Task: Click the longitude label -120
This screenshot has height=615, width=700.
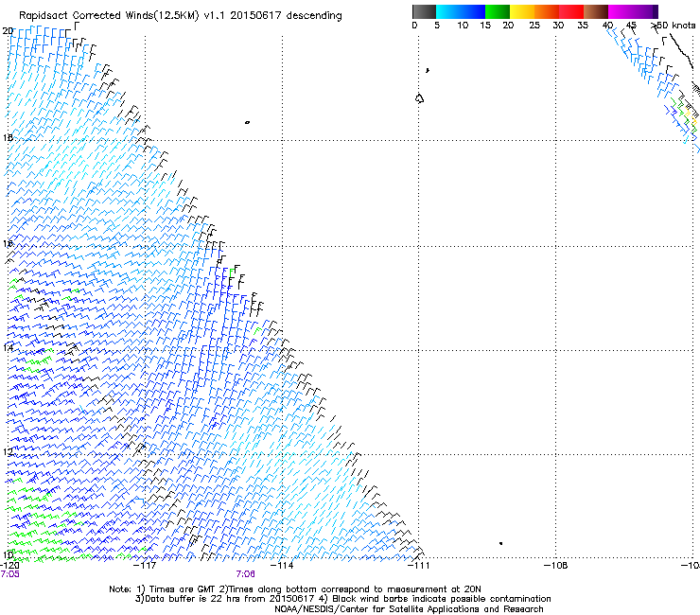Action: [9, 566]
